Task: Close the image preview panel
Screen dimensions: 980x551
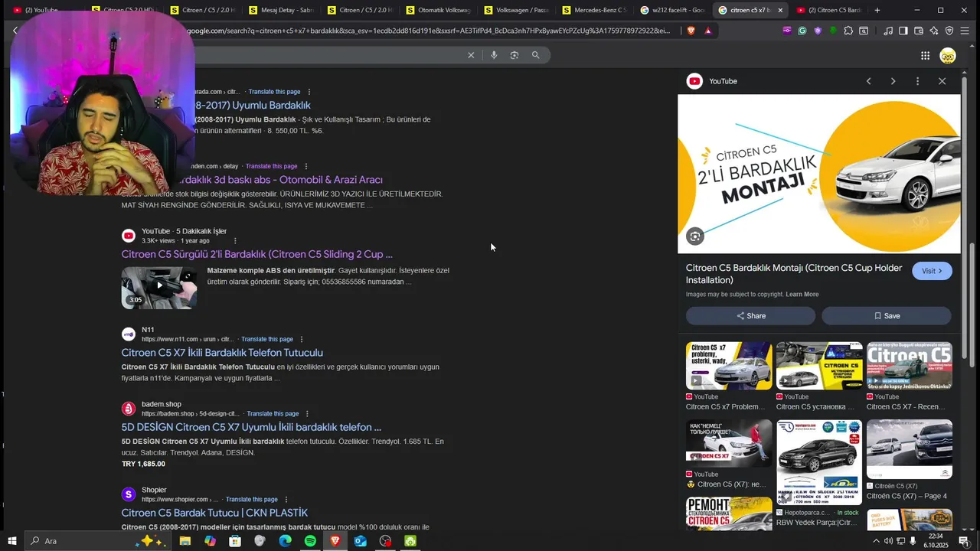Action: (x=942, y=81)
